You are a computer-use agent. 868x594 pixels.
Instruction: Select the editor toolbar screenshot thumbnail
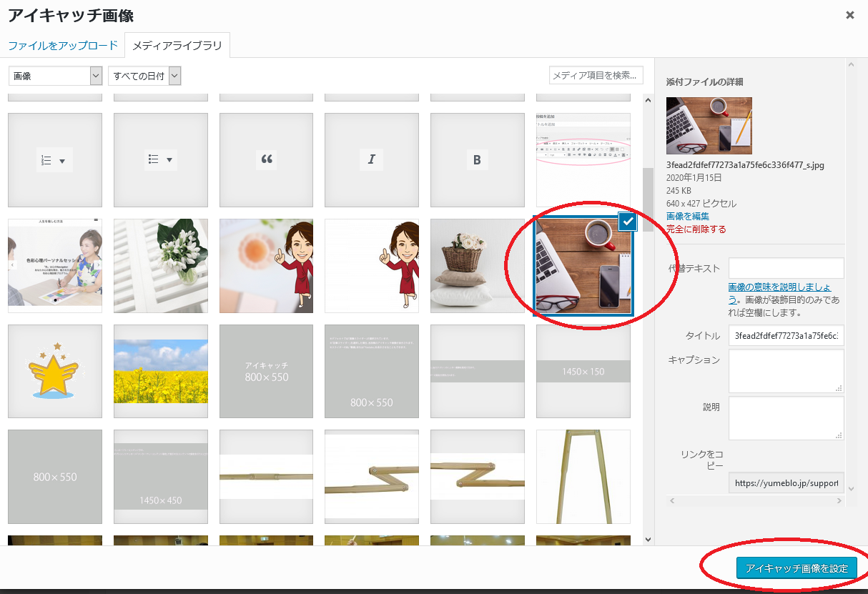(583, 160)
